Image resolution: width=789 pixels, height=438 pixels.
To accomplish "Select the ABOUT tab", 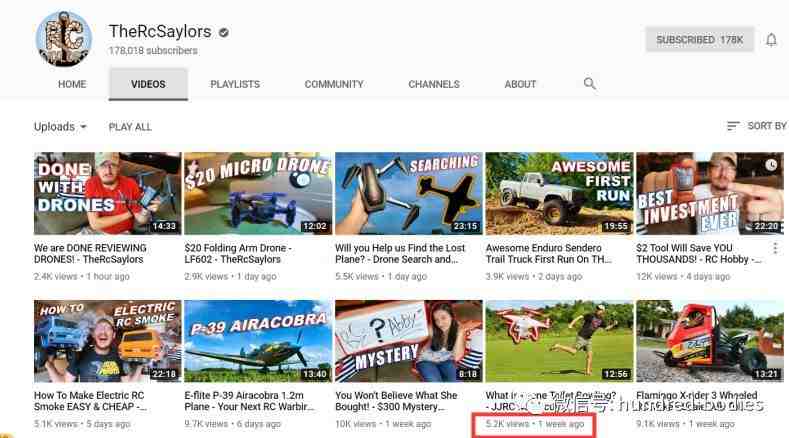I will pos(520,85).
